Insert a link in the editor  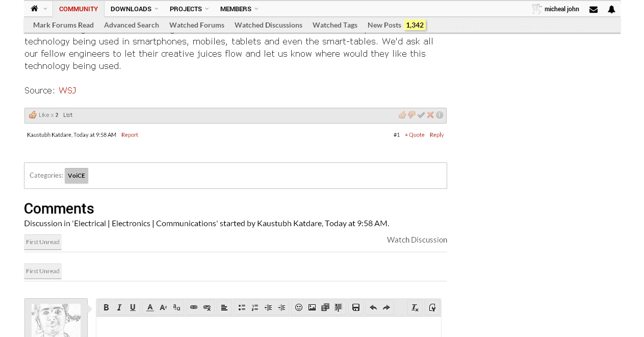(x=194, y=307)
